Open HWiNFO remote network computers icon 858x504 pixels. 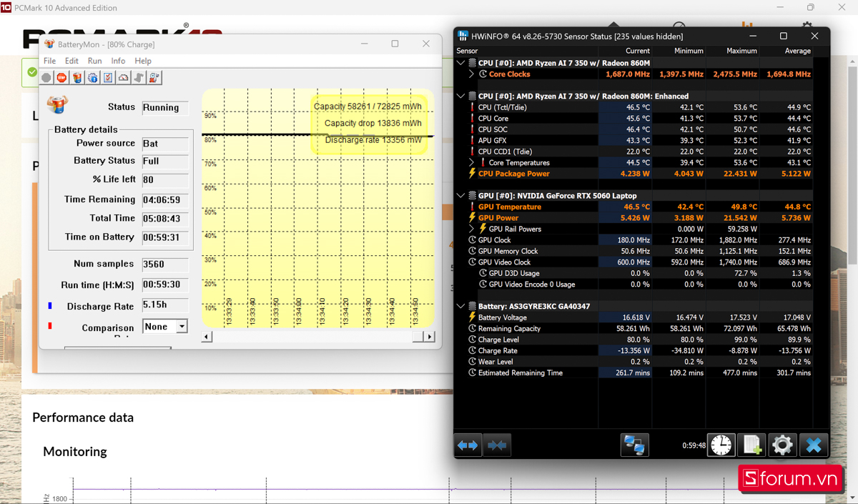pos(634,445)
